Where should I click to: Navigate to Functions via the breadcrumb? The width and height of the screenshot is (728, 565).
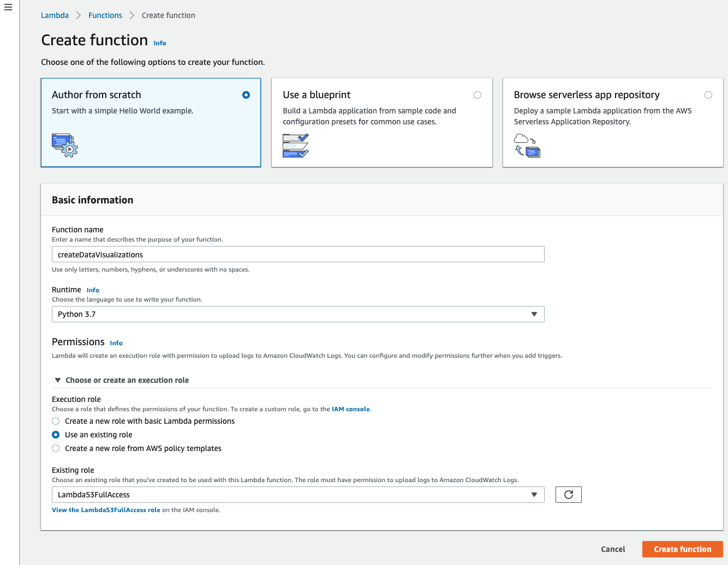pyautogui.click(x=105, y=15)
